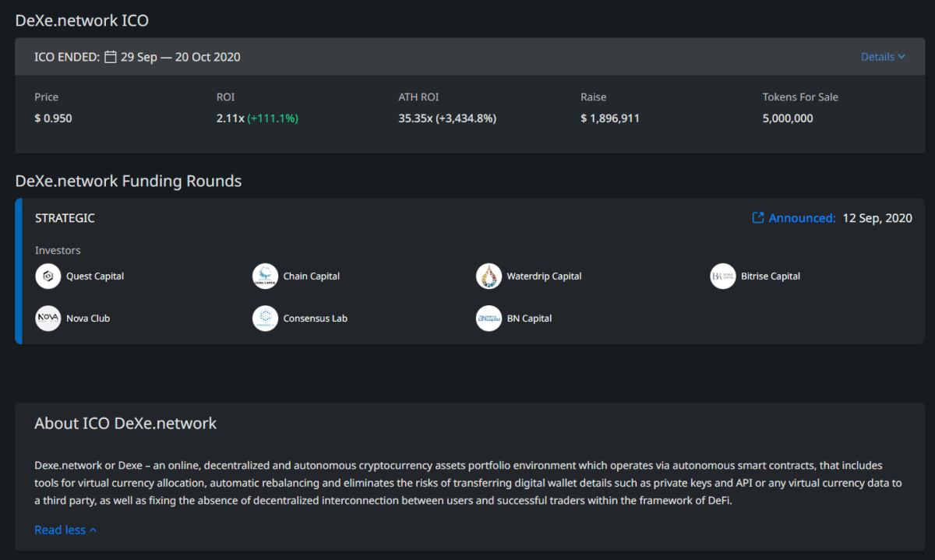Click the Nova Club logo icon

click(x=48, y=319)
